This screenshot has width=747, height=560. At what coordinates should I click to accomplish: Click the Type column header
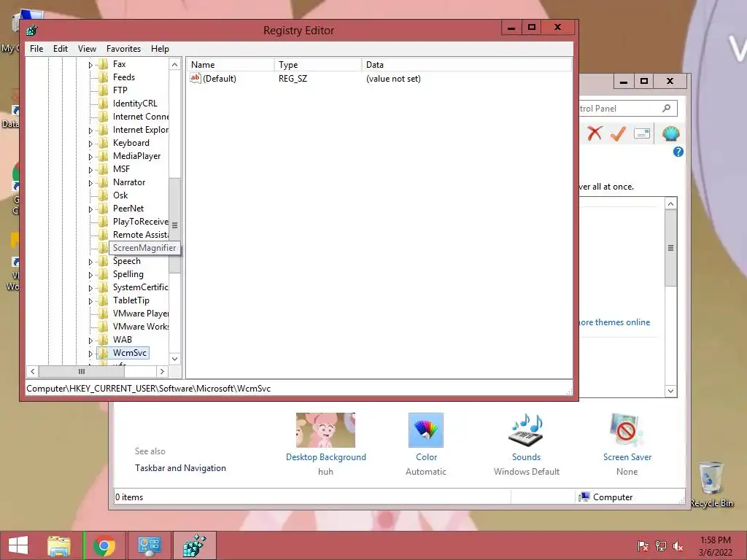(318, 65)
